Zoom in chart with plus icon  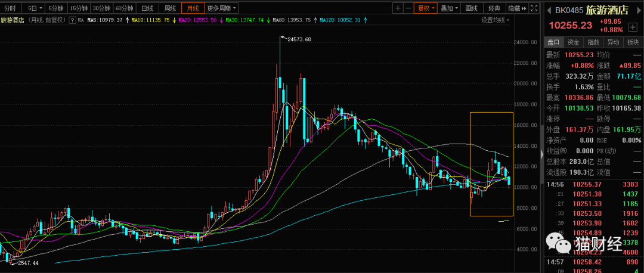coord(398,8)
